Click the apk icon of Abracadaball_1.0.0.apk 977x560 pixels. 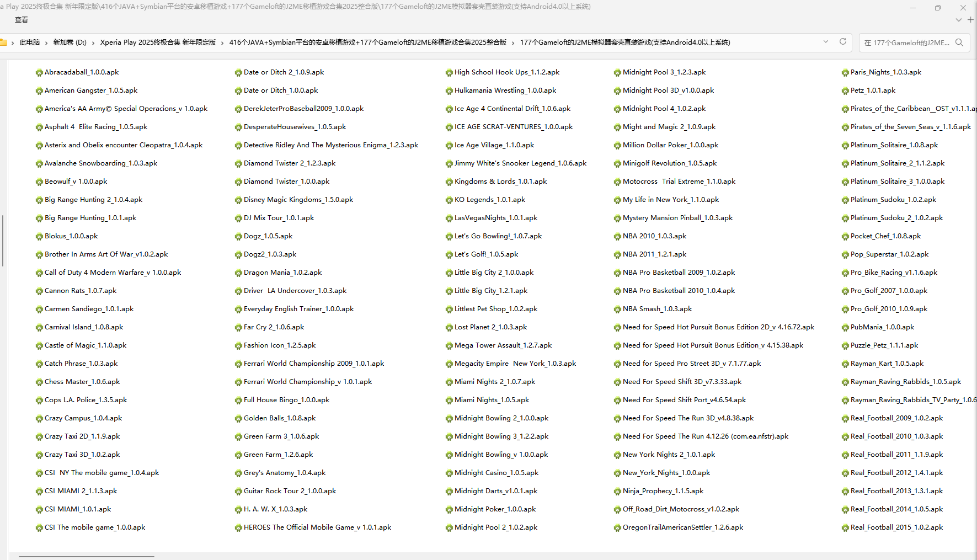(39, 73)
